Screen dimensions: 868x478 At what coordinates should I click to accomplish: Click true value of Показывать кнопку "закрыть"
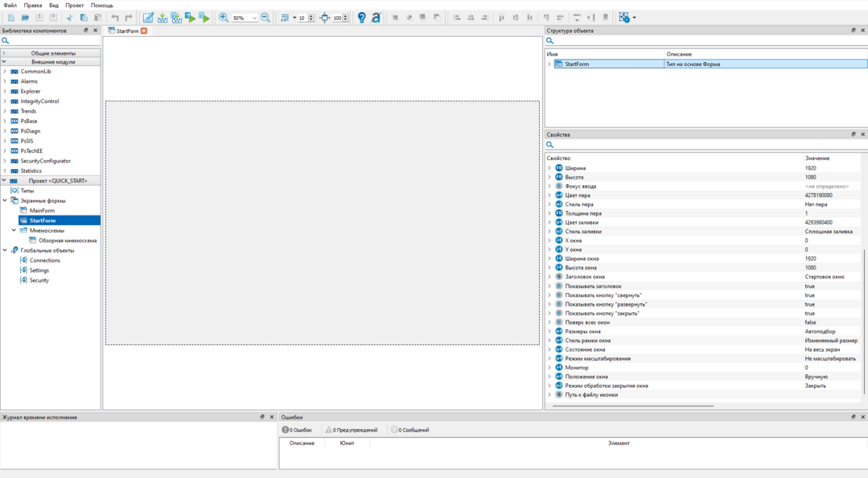pyautogui.click(x=809, y=314)
